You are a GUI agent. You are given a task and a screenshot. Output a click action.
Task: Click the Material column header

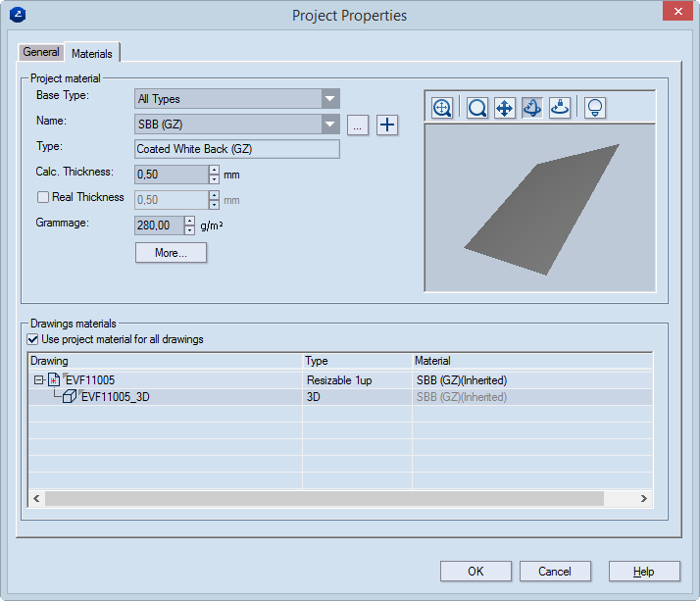click(532, 361)
